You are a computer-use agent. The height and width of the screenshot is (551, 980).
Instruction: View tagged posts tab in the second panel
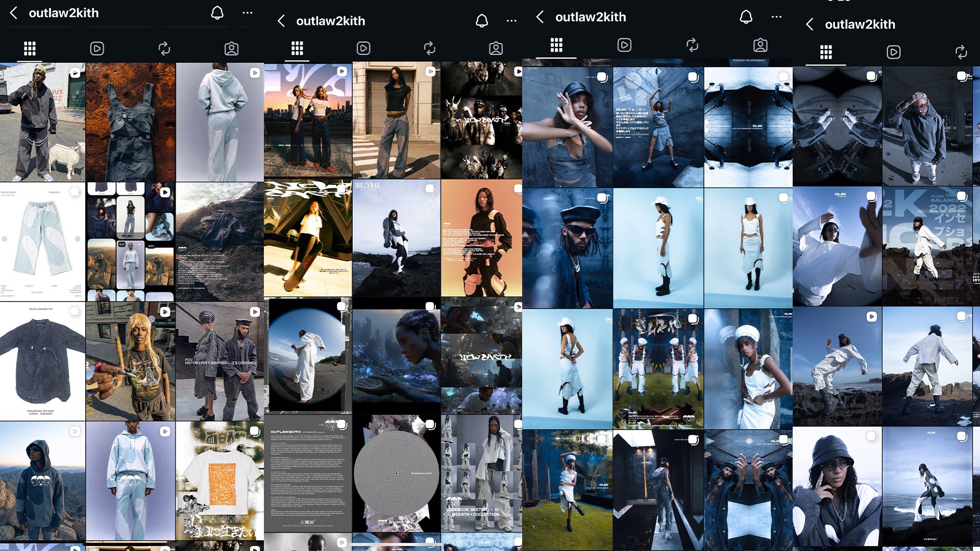point(496,48)
